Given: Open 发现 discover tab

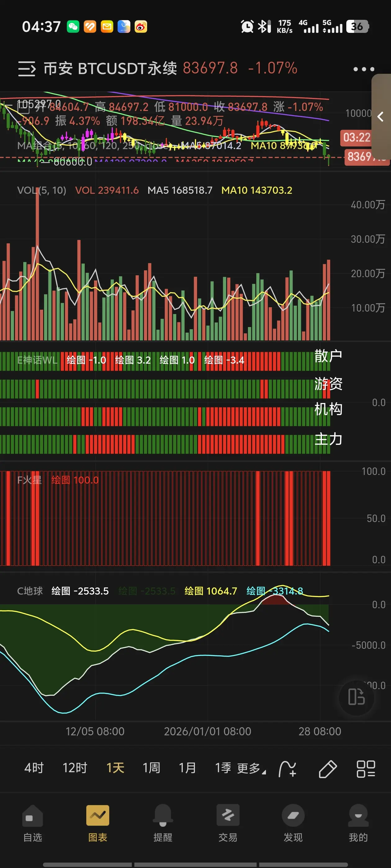Looking at the screenshot, I should point(293,822).
